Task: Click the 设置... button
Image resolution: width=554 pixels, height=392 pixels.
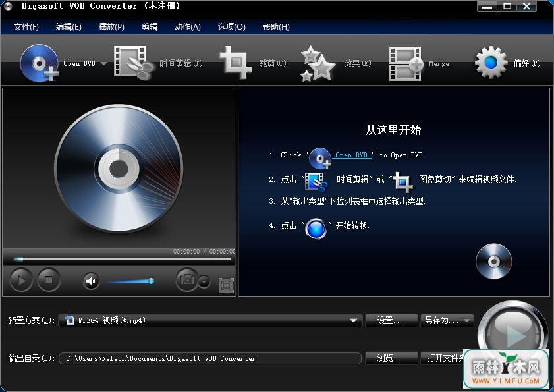Action: coord(391,320)
